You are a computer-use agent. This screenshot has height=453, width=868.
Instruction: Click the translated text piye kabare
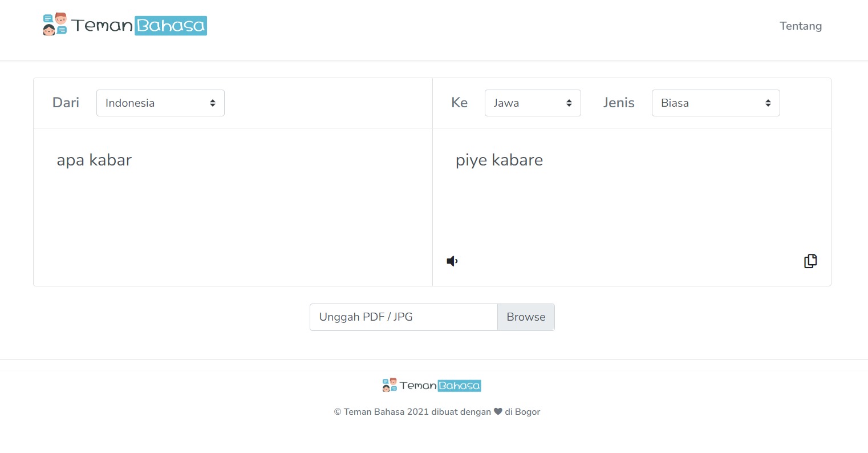point(499,160)
